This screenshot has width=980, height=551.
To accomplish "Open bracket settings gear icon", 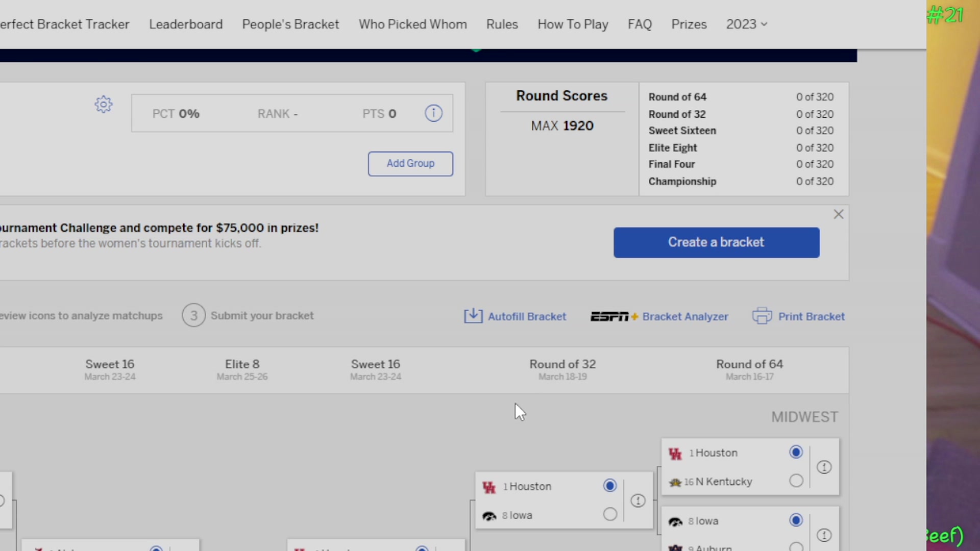I will pyautogui.click(x=104, y=105).
